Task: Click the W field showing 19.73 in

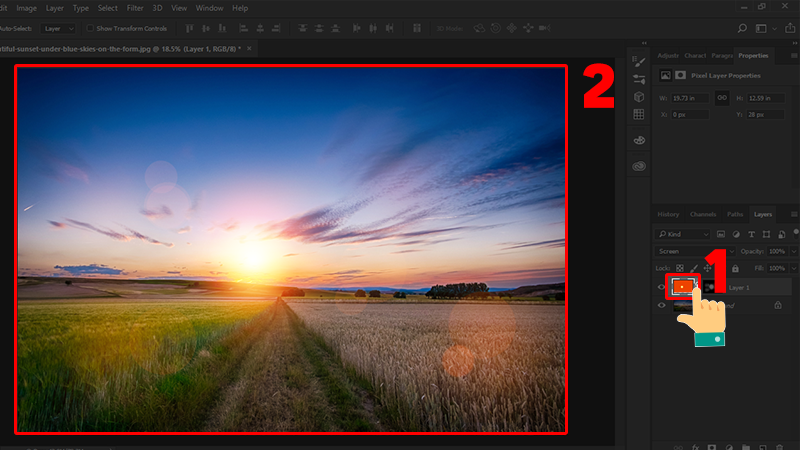Action: (690, 98)
